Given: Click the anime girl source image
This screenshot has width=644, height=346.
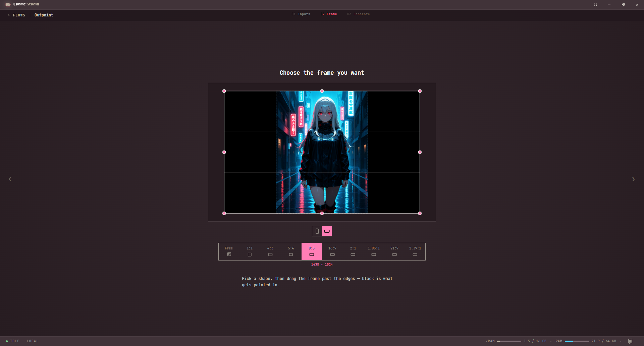Looking at the screenshot, I should click(322, 152).
